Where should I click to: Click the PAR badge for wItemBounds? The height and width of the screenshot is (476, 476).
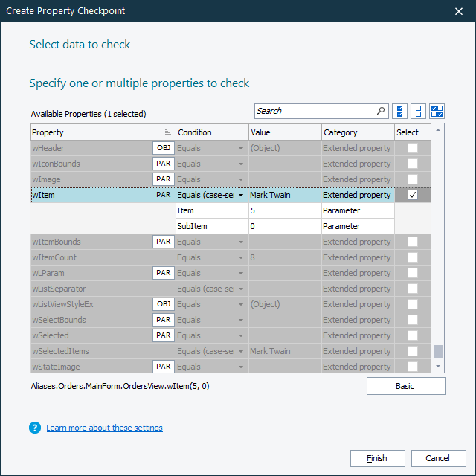tap(164, 242)
